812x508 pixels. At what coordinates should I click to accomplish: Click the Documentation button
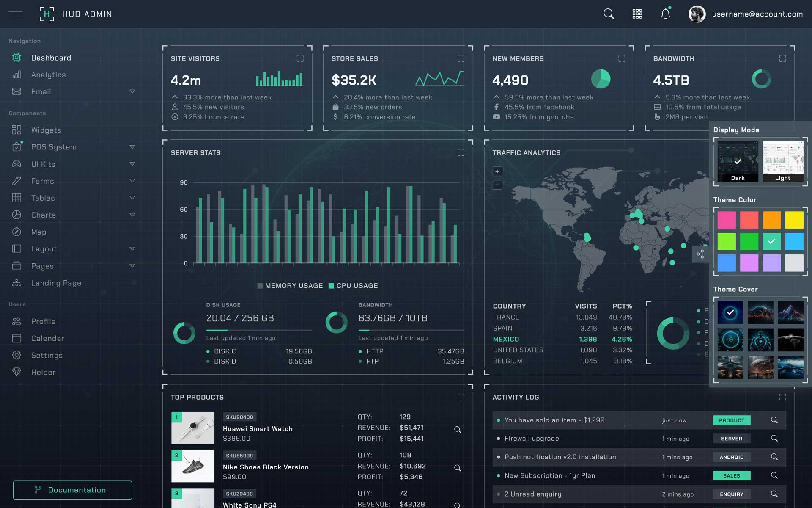click(x=72, y=490)
